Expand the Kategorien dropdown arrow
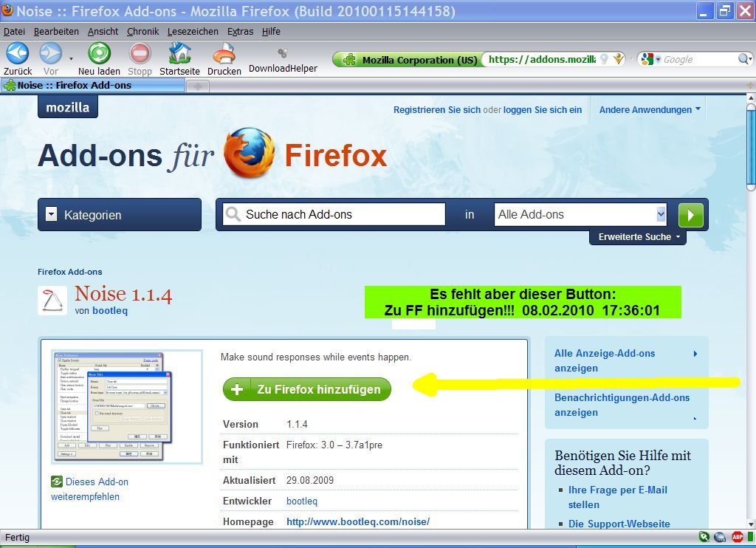The height and width of the screenshot is (548, 756). point(52,214)
